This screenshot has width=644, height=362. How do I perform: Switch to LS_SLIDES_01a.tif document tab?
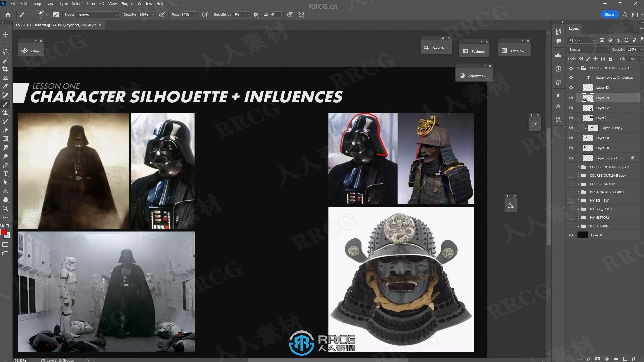(56, 25)
